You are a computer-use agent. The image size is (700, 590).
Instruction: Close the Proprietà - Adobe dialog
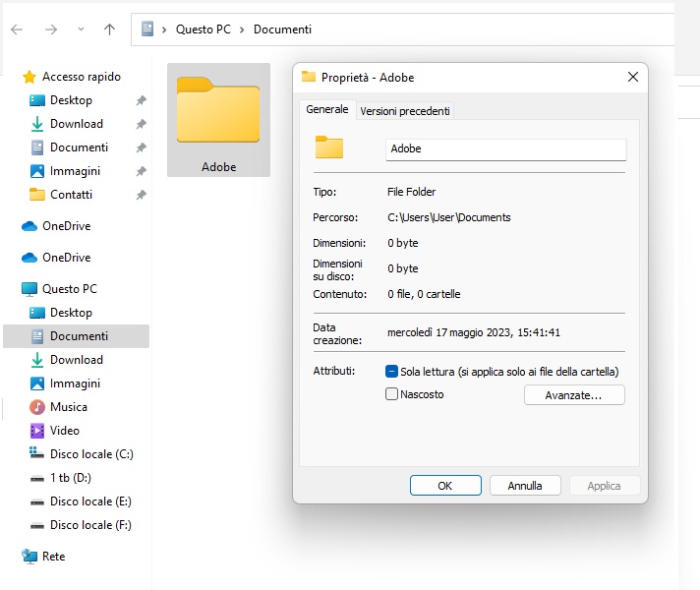(x=633, y=77)
